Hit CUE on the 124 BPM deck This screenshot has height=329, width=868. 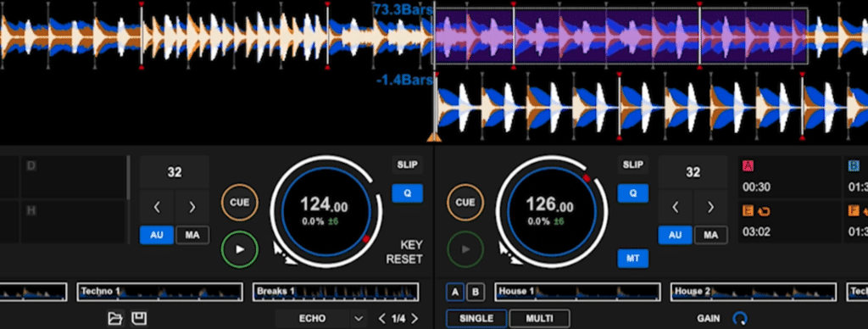[240, 202]
